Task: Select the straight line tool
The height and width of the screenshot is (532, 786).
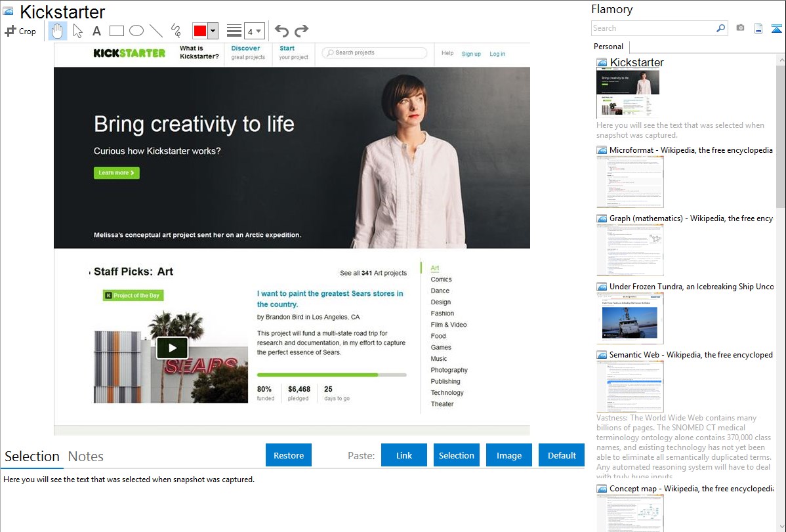Action: (x=156, y=31)
